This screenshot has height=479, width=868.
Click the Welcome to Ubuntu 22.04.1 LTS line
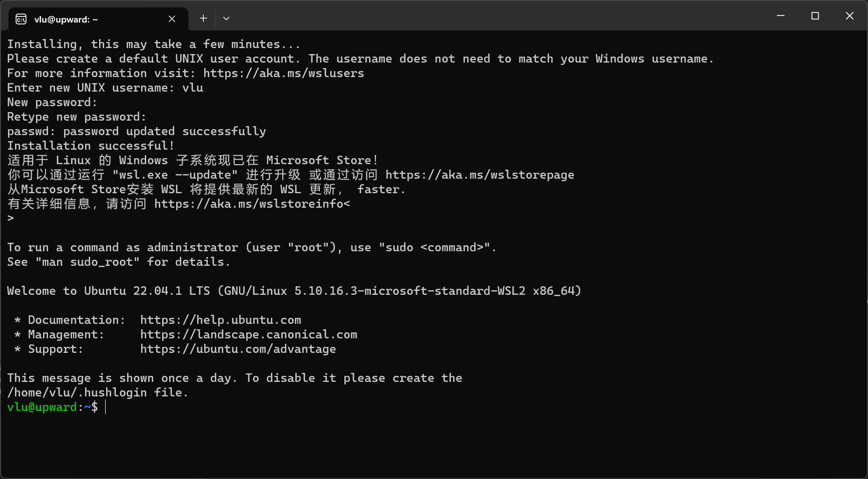coord(294,291)
